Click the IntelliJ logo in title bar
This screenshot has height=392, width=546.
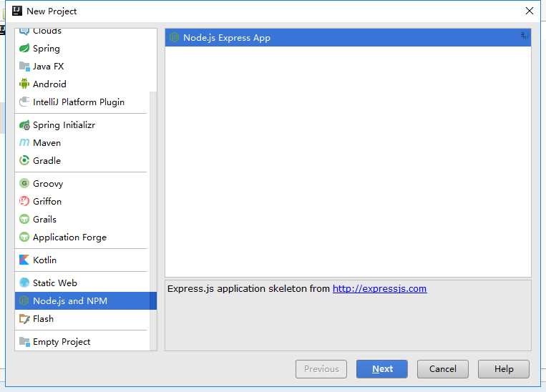(x=17, y=11)
